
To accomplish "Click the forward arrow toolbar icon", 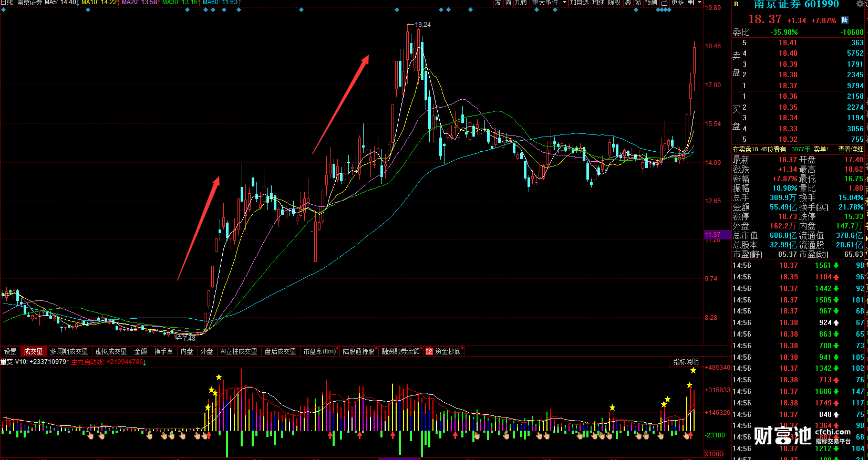I will coord(691,3).
